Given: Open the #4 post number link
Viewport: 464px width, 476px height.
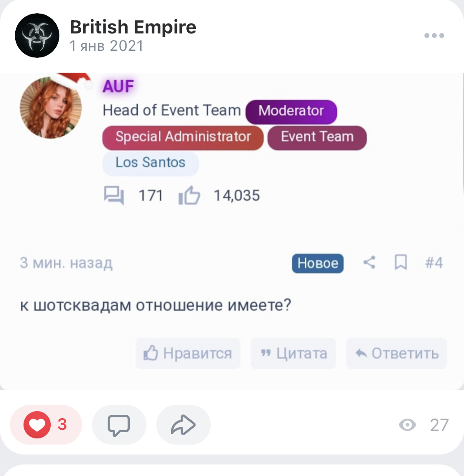Looking at the screenshot, I should 434,263.
